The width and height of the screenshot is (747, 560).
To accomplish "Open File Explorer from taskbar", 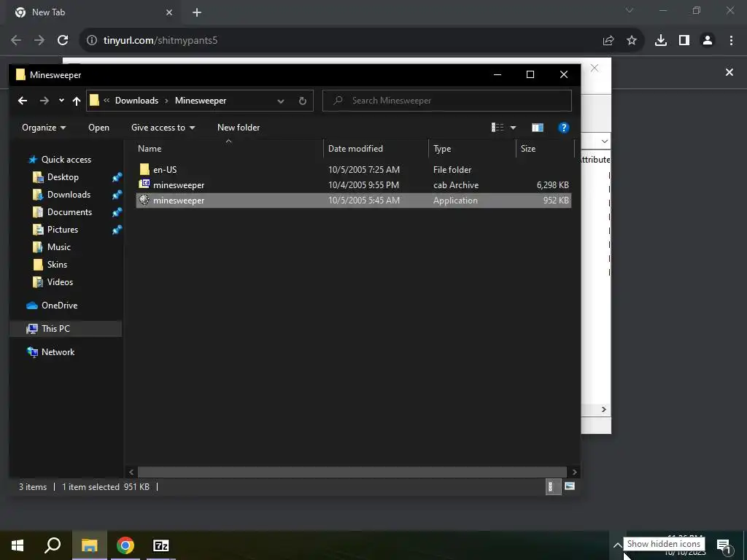I will point(89,545).
